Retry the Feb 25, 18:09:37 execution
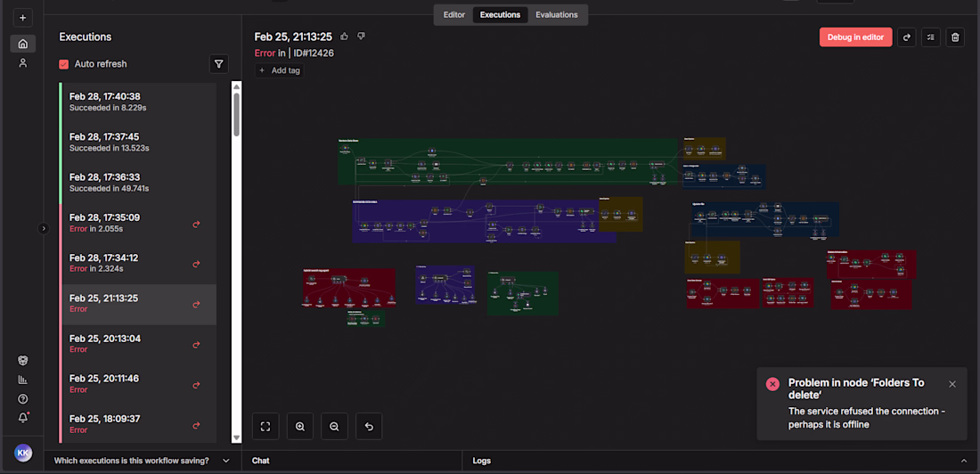The width and height of the screenshot is (980, 474). [x=196, y=425]
